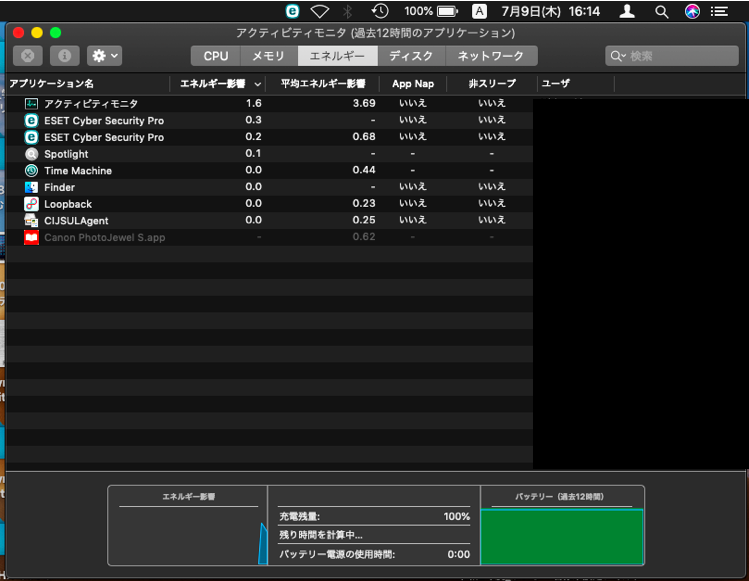Image resolution: width=749 pixels, height=581 pixels.
Task: Click dimmed average energy value 0.62
Action: [x=364, y=237]
